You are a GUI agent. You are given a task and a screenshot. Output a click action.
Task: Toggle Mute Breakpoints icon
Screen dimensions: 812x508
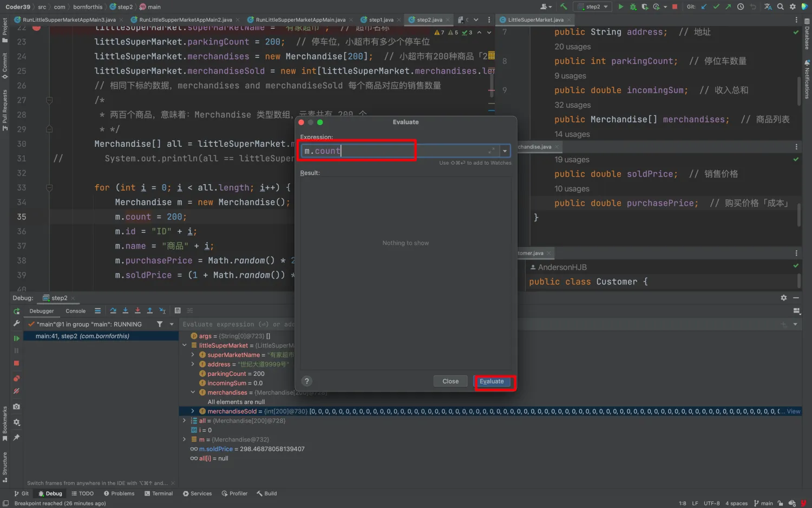coord(16,391)
